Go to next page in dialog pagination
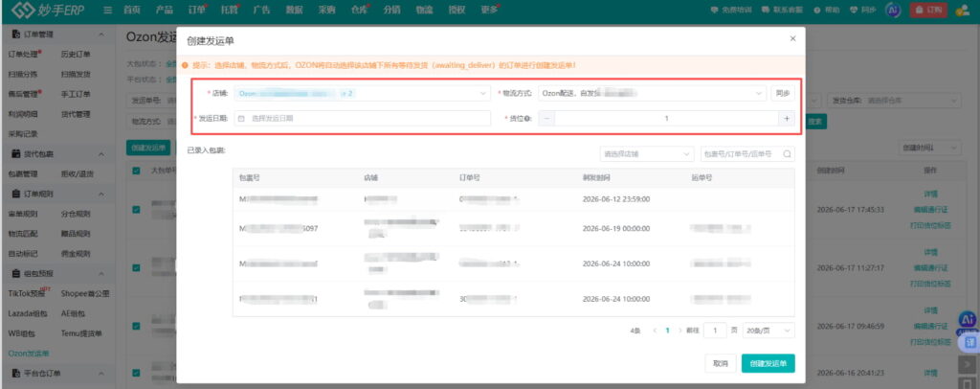 680,331
